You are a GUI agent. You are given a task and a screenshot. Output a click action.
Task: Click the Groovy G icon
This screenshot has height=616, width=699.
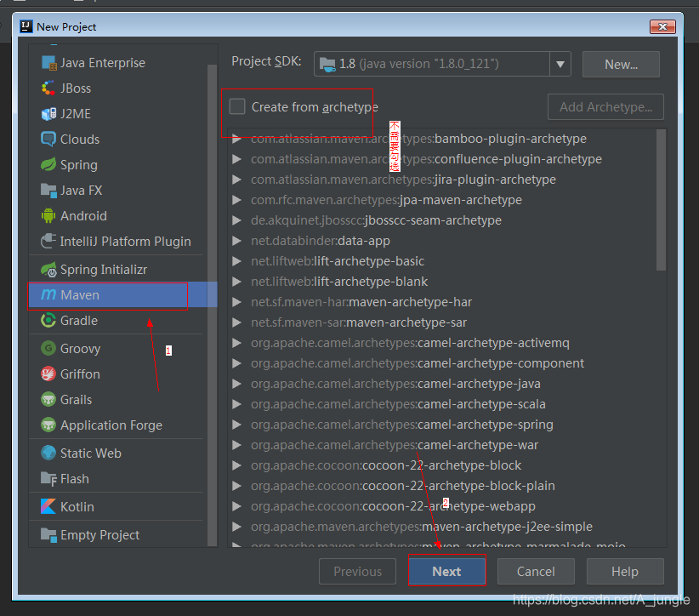(x=48, y=348)
